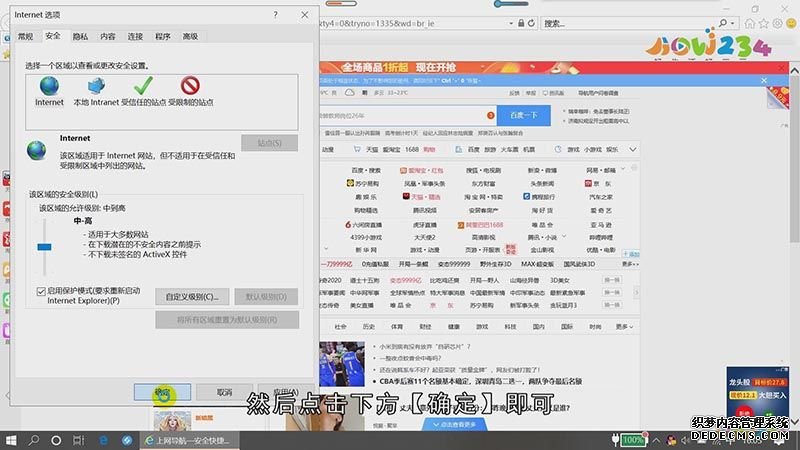Viewport: 800px width, 450px height.
Task: Click the basketball news thumbnail image
Action: 342,364
